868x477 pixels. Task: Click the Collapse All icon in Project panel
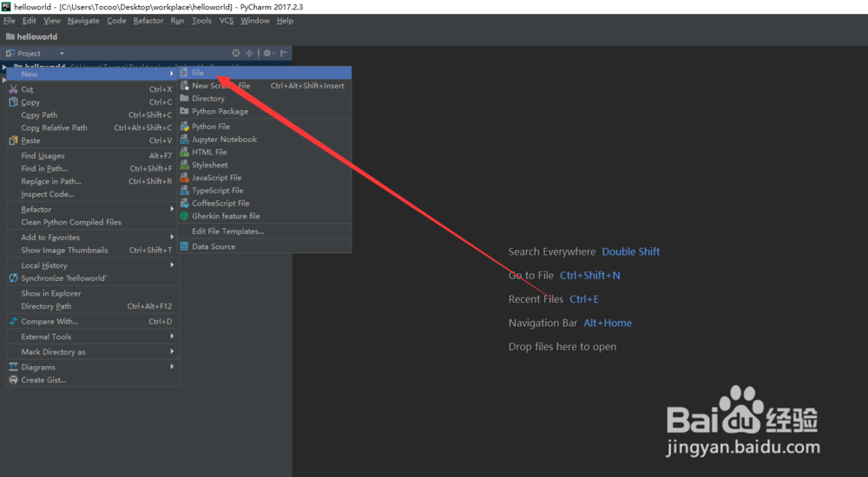pyautogui.click(x=249, y=53)
